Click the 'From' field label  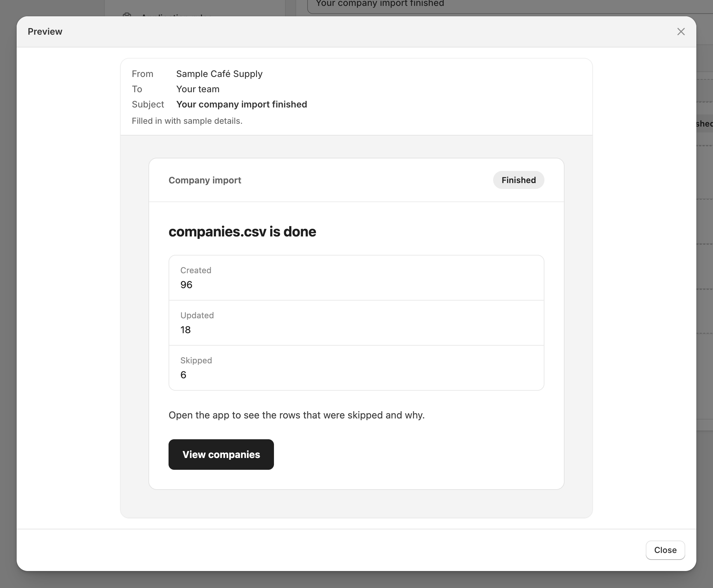coord(143,74)
